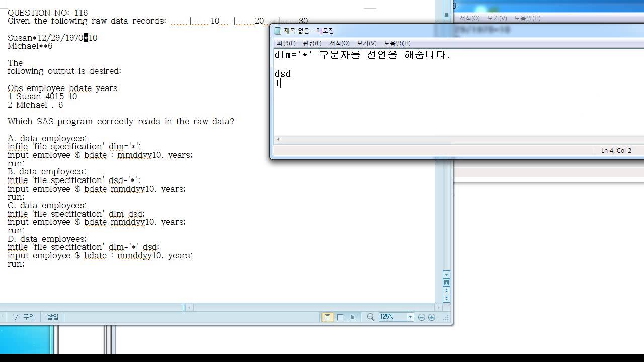Toggle the 삽입 insert mode status button

coord(52,317)
